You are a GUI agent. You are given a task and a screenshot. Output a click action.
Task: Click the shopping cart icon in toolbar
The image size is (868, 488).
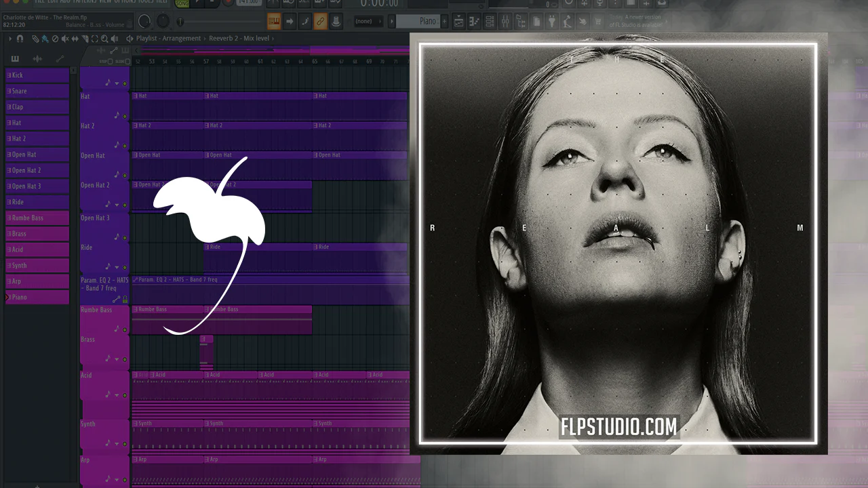point(599,22)
